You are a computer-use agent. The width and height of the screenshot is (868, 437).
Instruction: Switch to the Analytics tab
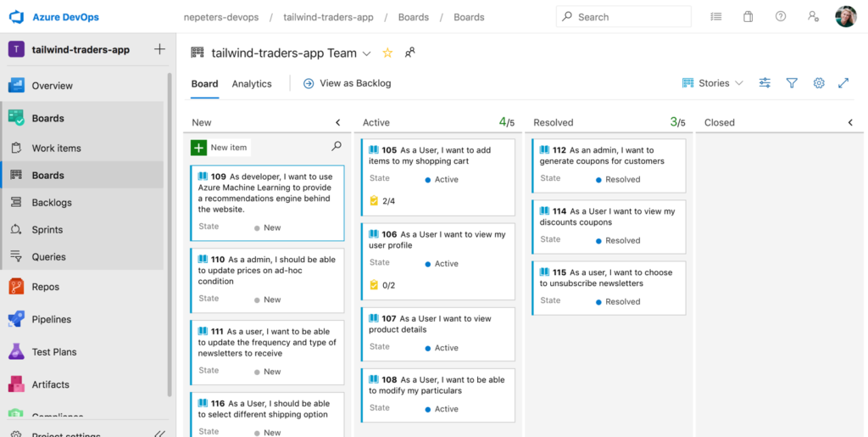point(252,84)
